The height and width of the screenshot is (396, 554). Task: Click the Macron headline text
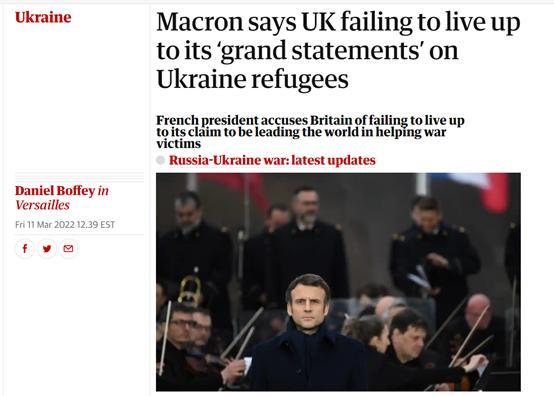[x=338, y=50]
